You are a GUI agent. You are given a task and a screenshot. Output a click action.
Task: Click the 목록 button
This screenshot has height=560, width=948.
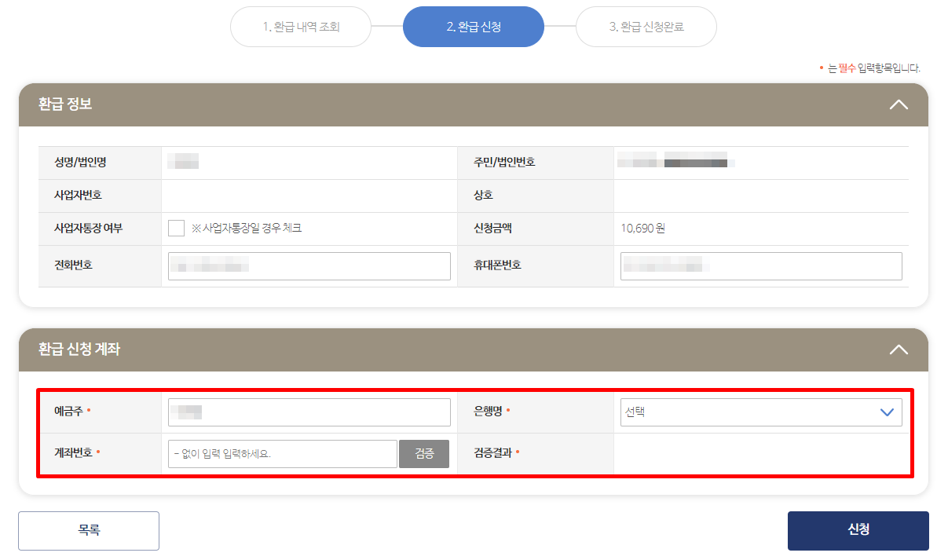click(x=89, y=531)
